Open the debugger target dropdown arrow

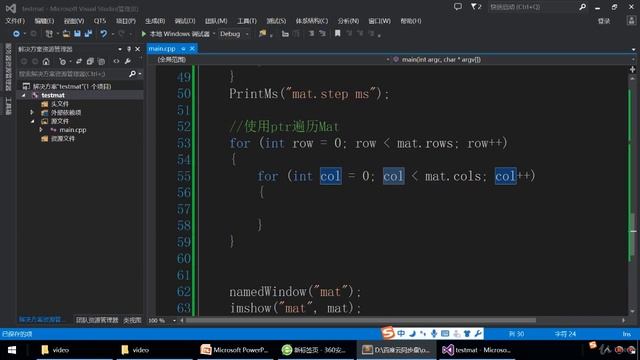click(214, 34)
